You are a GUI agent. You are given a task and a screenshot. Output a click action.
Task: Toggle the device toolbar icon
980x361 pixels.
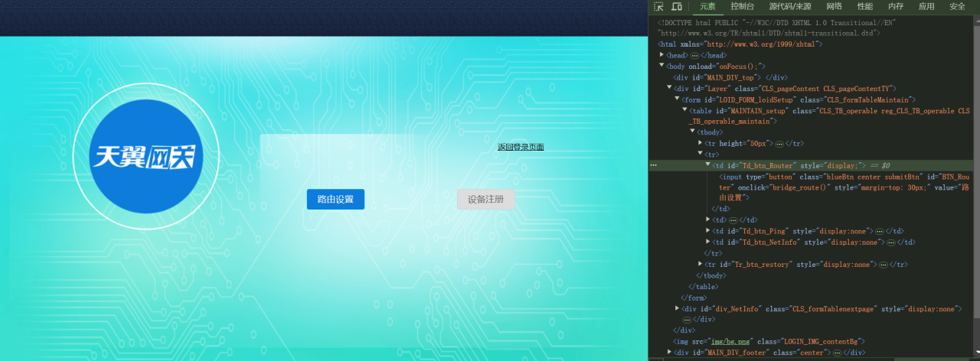pos(677,6)
